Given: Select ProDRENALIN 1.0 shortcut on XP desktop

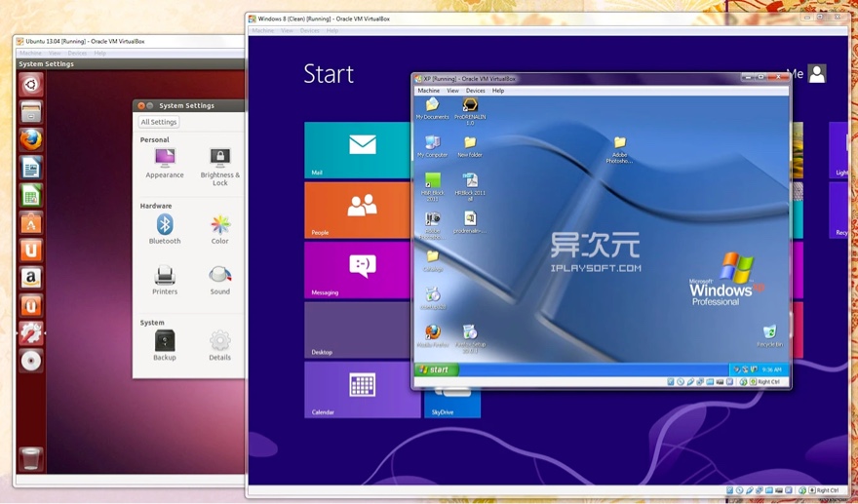Looking at the screenshot, I should (x=470, y=111).
